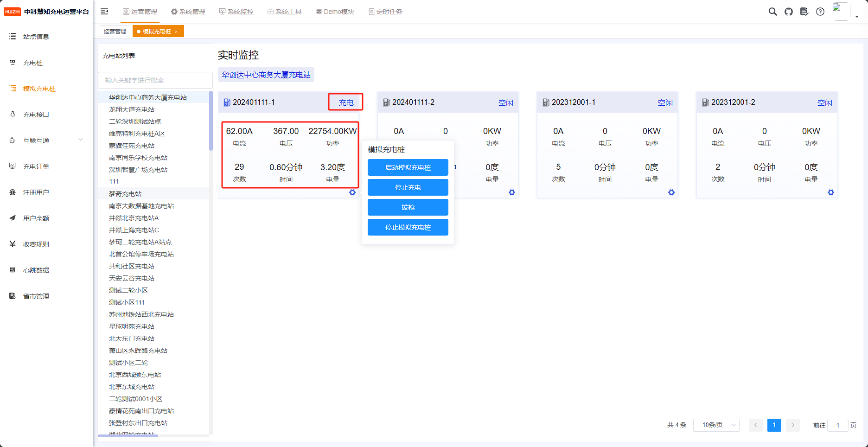The image size is (868, 447).
Task: Select page number 1 in pagination
Action: coord(774,425)
